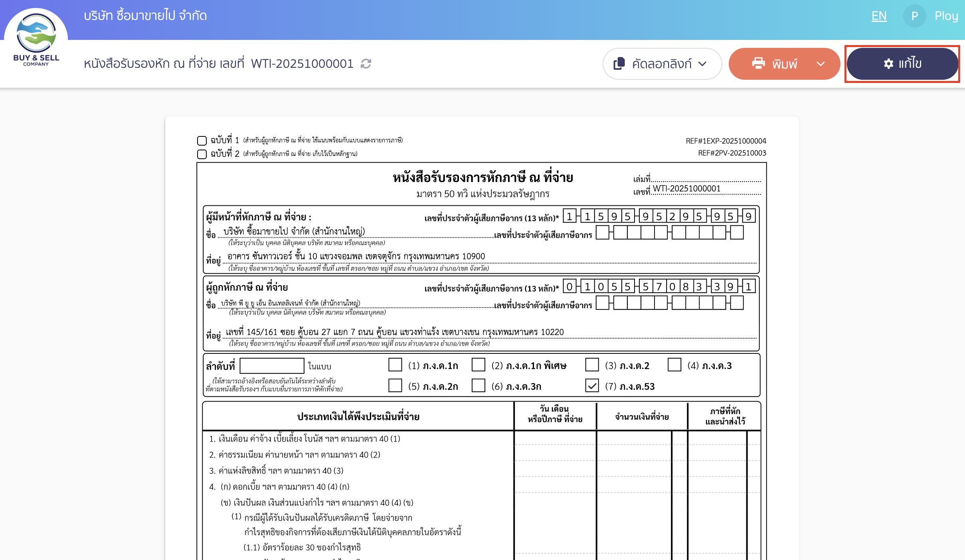Click the ลำดับที่ input field
The width and height of the screenshot is (965, 560).
[x=272, y=365]
